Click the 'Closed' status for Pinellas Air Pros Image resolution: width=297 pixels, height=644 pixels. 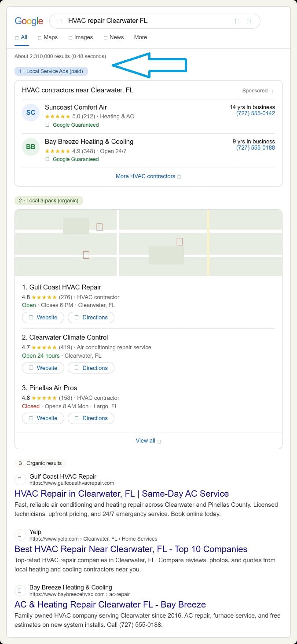click(x=31, y=406)
